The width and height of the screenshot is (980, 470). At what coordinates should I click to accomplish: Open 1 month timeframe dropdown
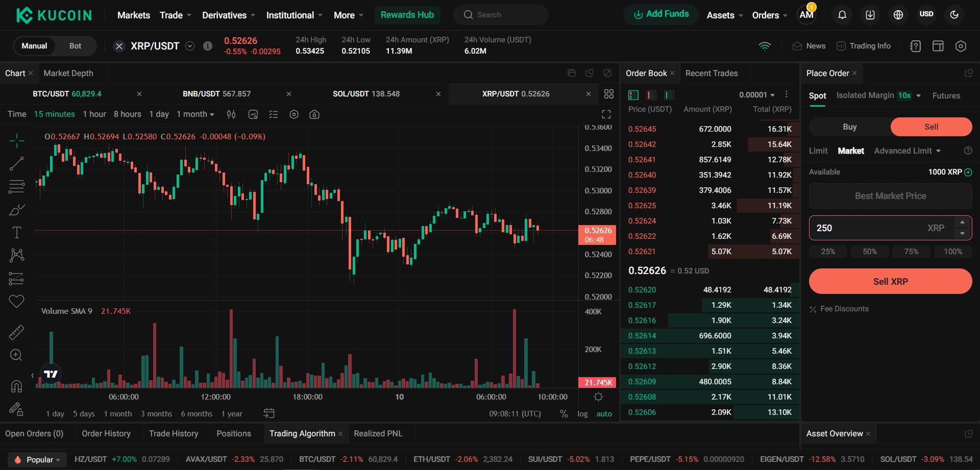point(195,114)
